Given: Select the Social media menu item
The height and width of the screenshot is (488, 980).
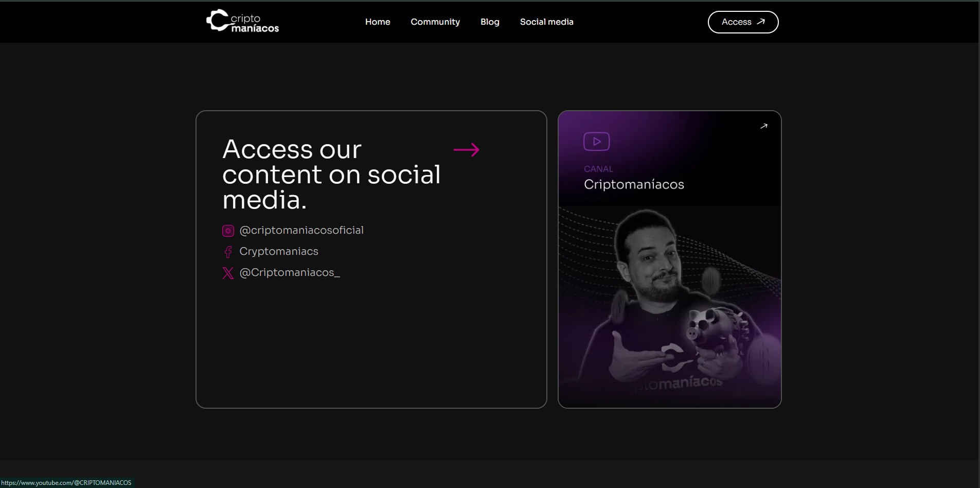Looking at the screenshot, I should click(x=546, y=22).
